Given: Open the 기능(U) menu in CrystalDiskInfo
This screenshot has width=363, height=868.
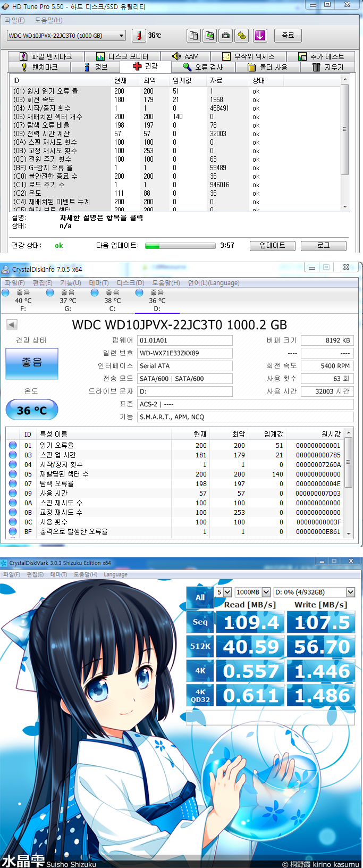Looking at the screenshot, I should click(71, 283).
